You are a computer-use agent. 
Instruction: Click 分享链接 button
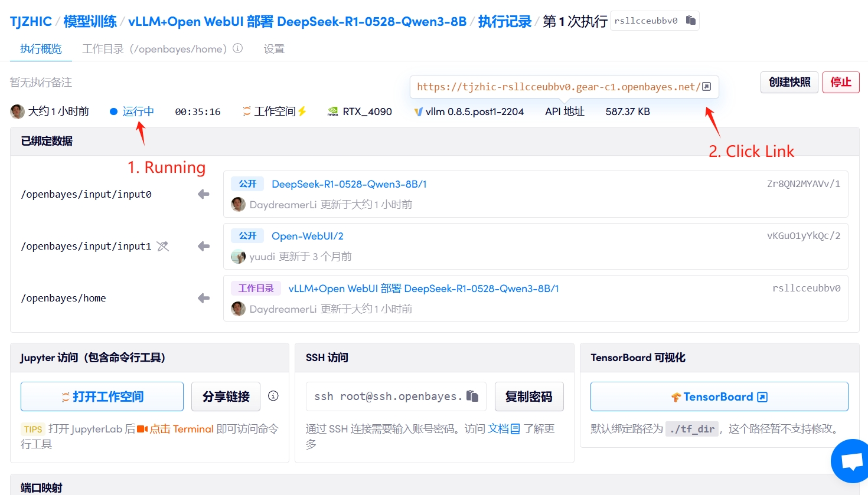coord(226,396)
